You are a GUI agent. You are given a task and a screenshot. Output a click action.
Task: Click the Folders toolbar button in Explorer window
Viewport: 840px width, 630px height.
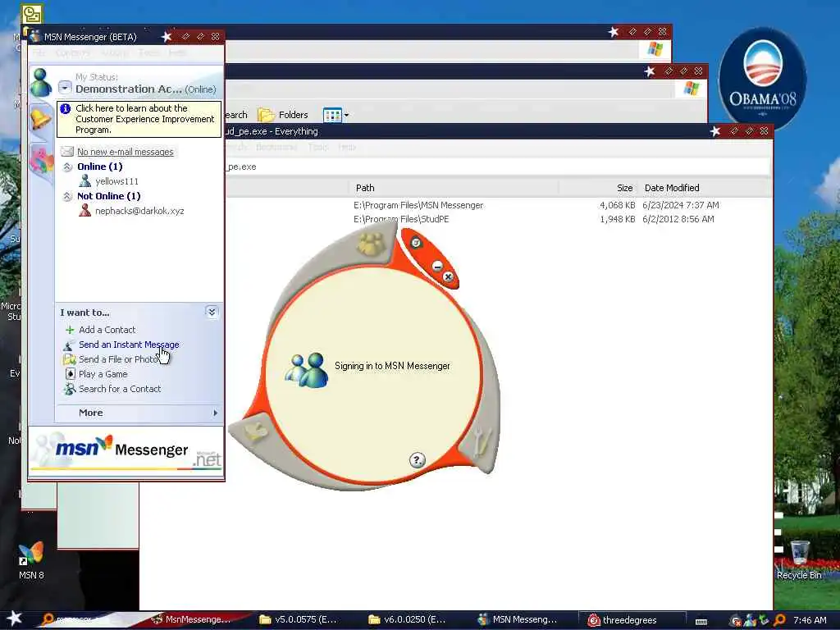coord(284,115)
